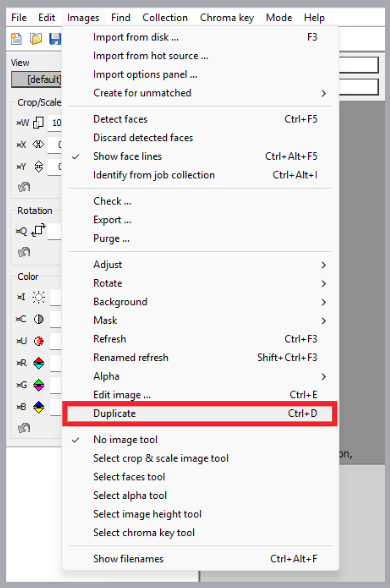Expand the Rotate submenu

tap(200, 283)
